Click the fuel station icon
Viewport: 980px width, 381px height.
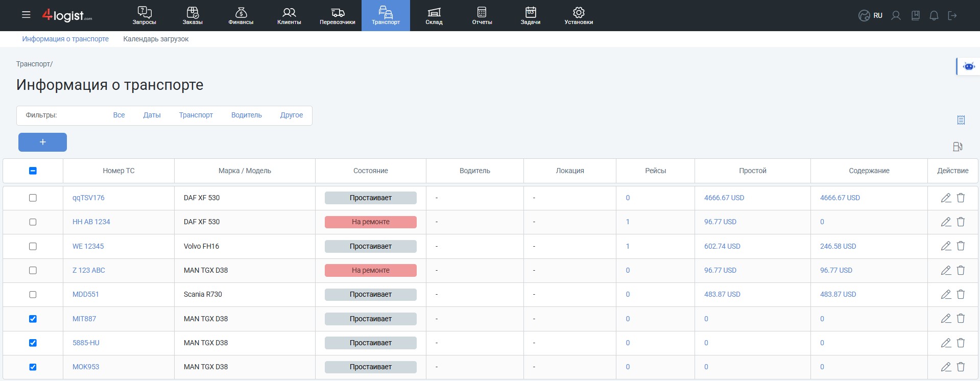click(958, 147)
